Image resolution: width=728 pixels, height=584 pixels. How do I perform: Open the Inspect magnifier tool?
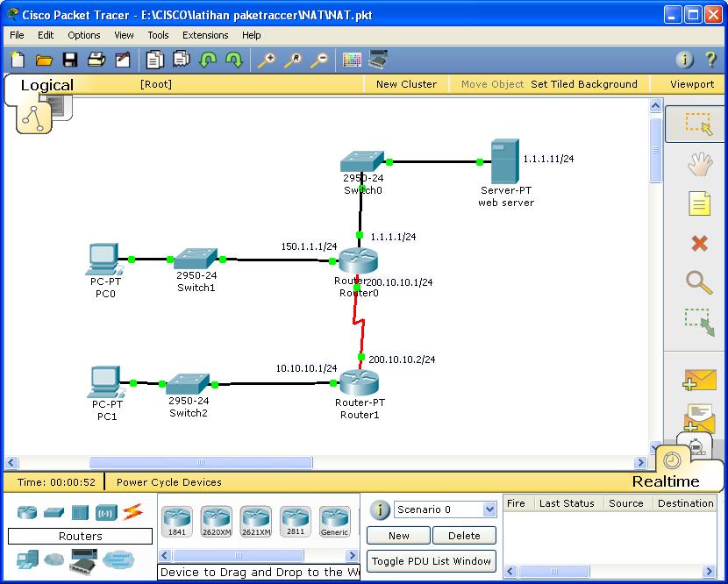[697, 282]
